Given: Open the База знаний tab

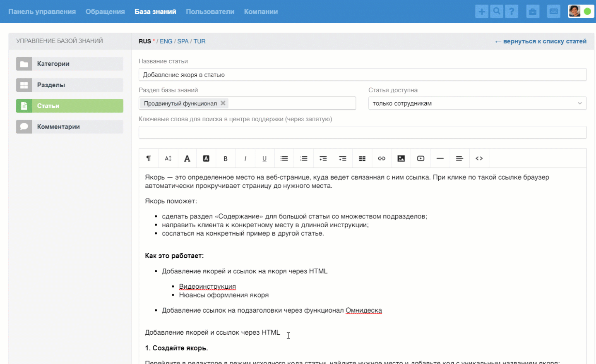Looking at the screenshot, I should 155,12.
